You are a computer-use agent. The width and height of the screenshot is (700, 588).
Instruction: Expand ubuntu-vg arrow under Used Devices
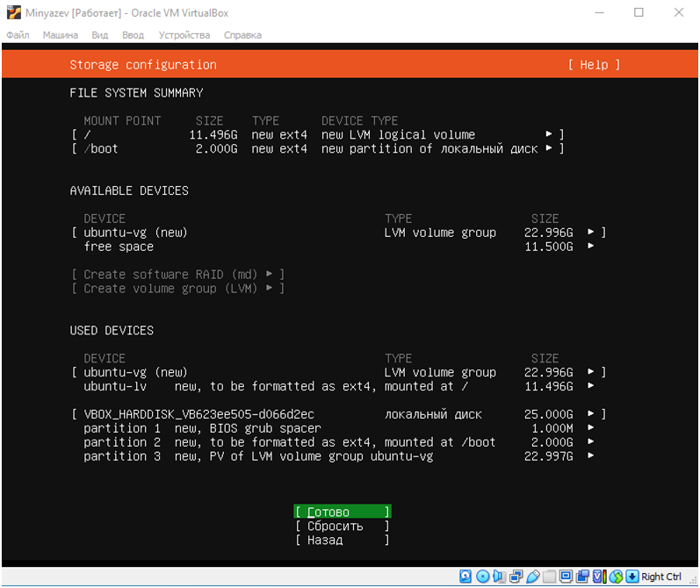click(590, 371)
